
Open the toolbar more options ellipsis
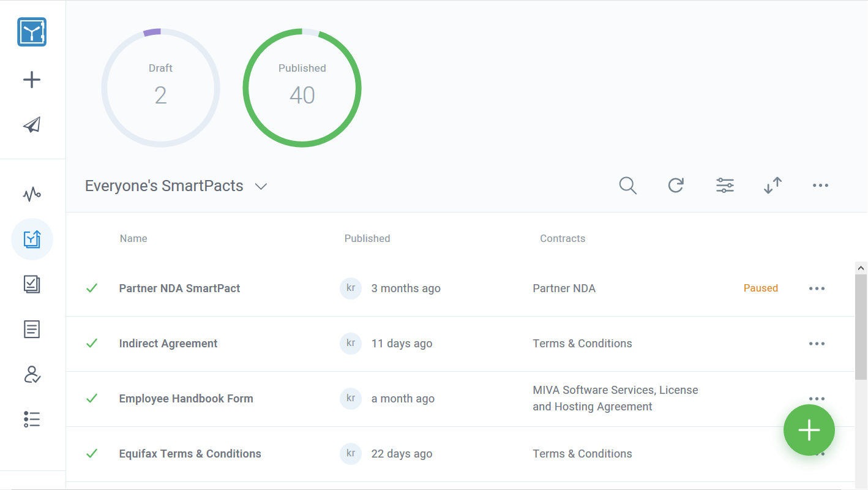pos(820,186)
